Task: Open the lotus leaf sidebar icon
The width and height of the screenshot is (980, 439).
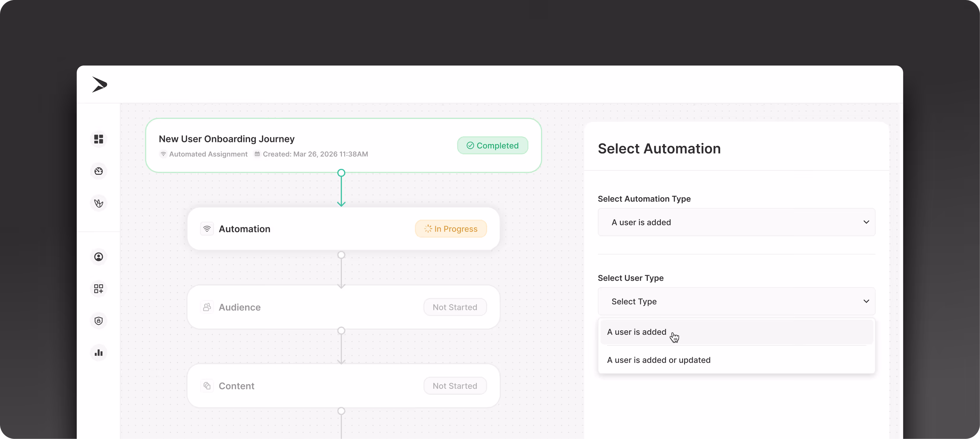Action: (99, 203)
